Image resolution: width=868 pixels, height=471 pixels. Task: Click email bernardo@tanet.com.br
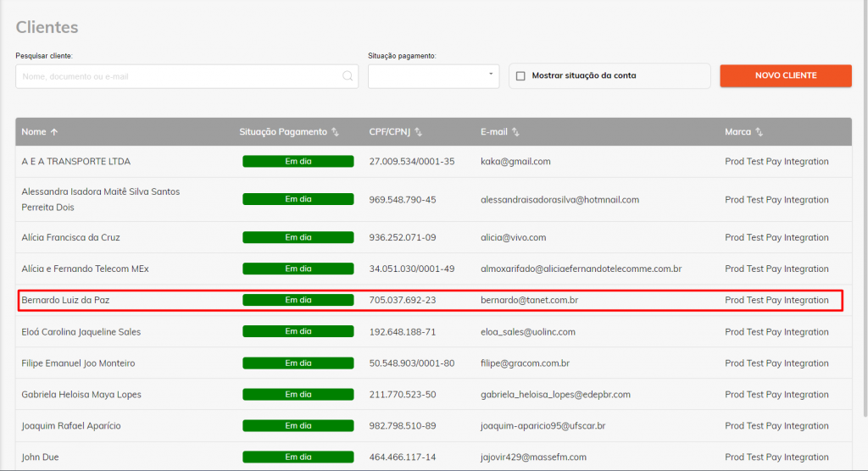tap(529, 300)
